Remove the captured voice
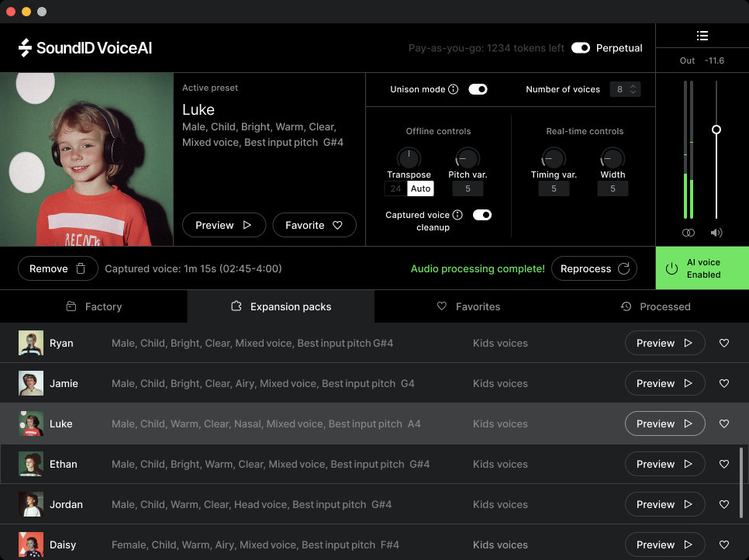Viewport: 749px width, 560px height. coord(57,268)
